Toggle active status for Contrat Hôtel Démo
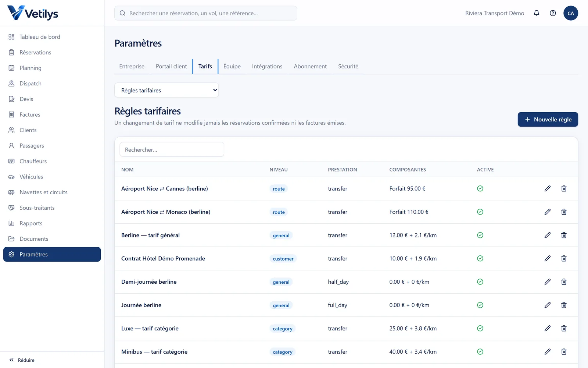Image resolution: width=588 pixels, height=368 pixels. [x=480, y=258]
